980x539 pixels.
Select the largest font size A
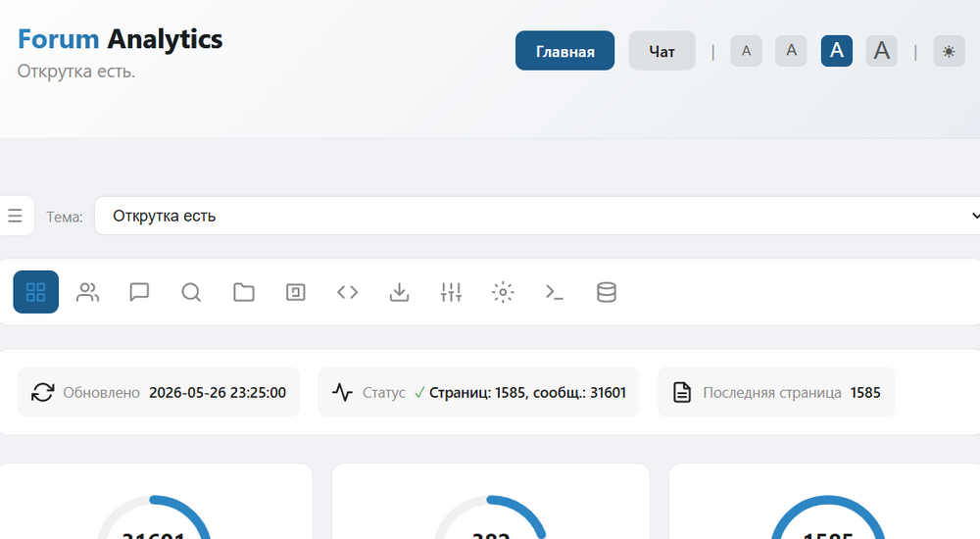tap(882, 51)
